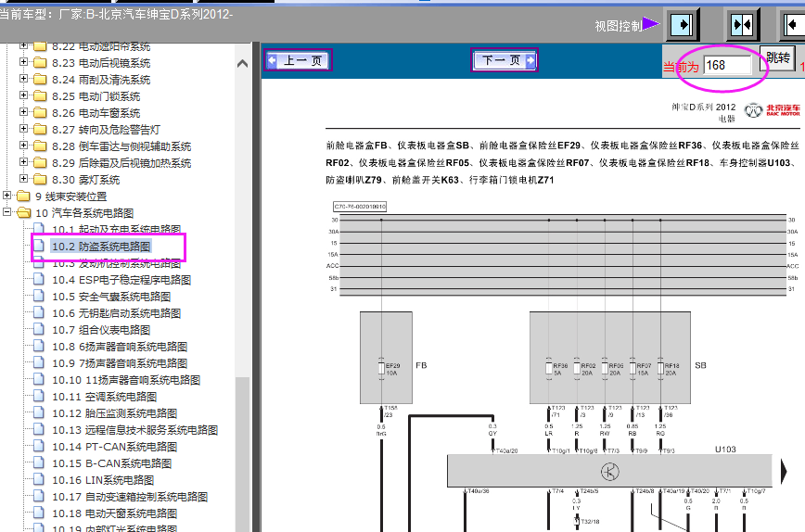Click document icon of 10.16 LIN系统电路图
Image resolution: width=805 pixels, height=532 pixels.
coord(39,479)
